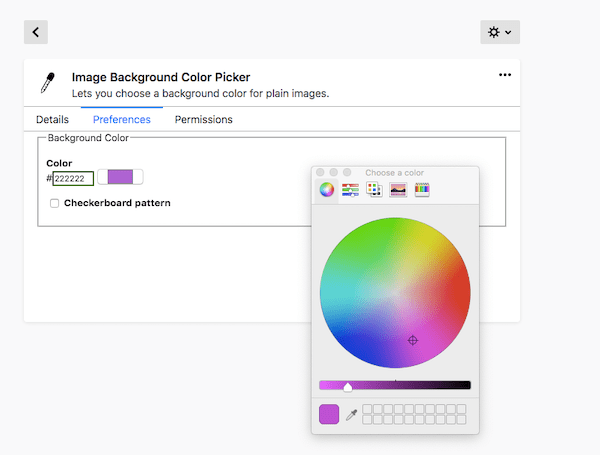
Task: Switch to pencils picker mode
Action: (422, 190)
